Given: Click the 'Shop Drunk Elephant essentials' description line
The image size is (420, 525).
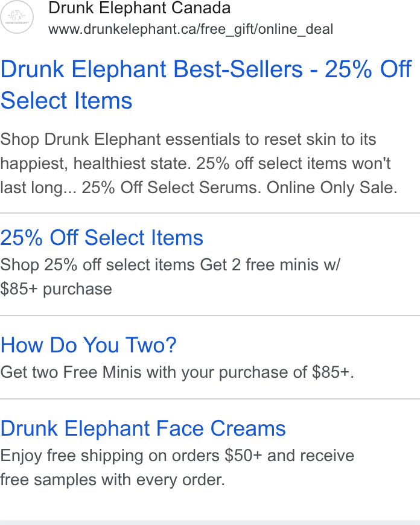Looking at the screenshot, I should (188, 139).
